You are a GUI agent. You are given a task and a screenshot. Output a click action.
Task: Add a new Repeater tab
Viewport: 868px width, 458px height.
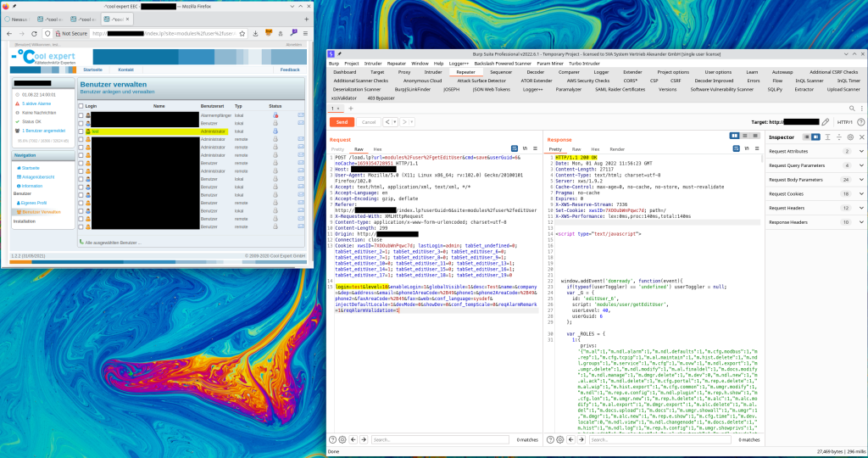pyautogui.click(x=350, y=109)
